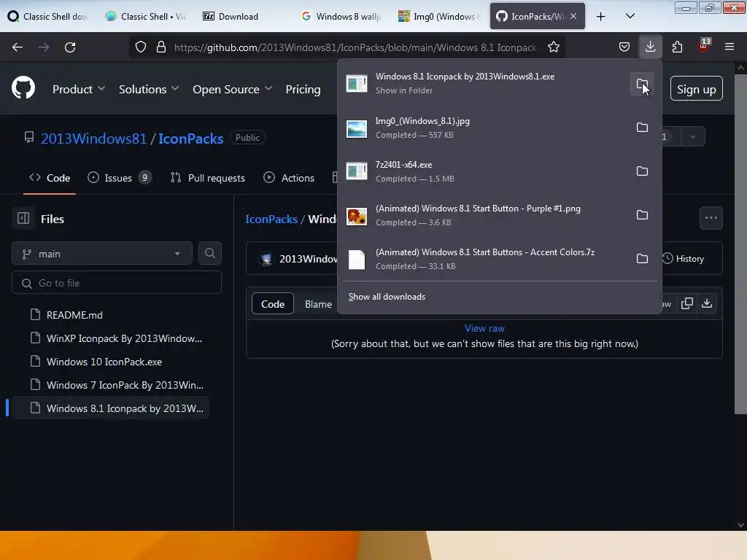The image size is (747, 560).
Task: Open the dropdown arrow beside the repo counter
Action: coord(693,137)
